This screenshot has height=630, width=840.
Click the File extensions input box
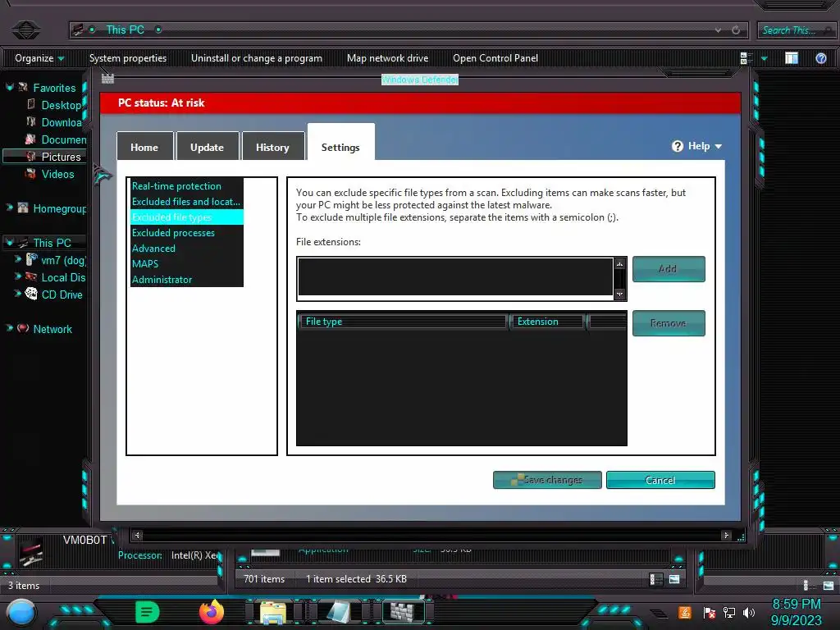click(455, 276)
